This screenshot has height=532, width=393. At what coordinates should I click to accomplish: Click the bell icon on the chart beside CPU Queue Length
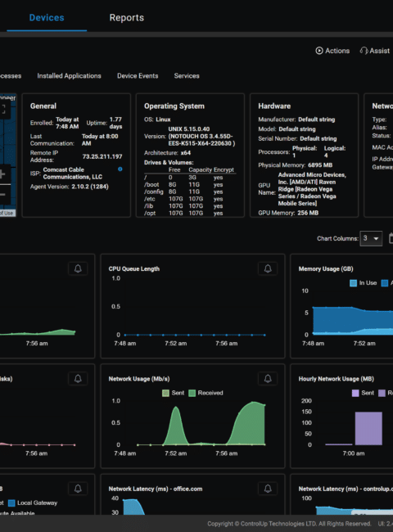pos(78,268)
